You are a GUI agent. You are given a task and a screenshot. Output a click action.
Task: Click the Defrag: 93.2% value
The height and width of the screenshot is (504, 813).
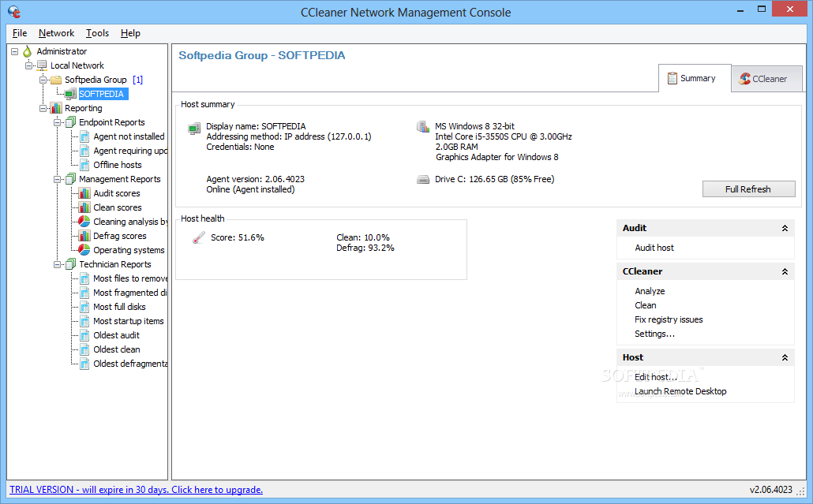[x=365, y=248]
